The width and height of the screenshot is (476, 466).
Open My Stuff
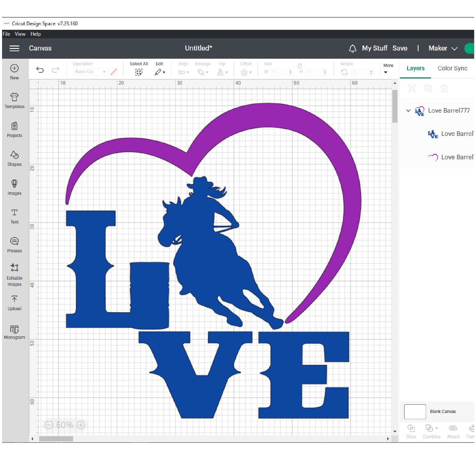[375, 48]
